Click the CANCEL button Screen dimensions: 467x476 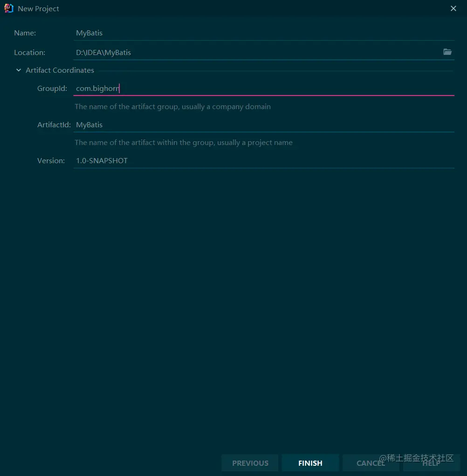(x=371, y=463)
